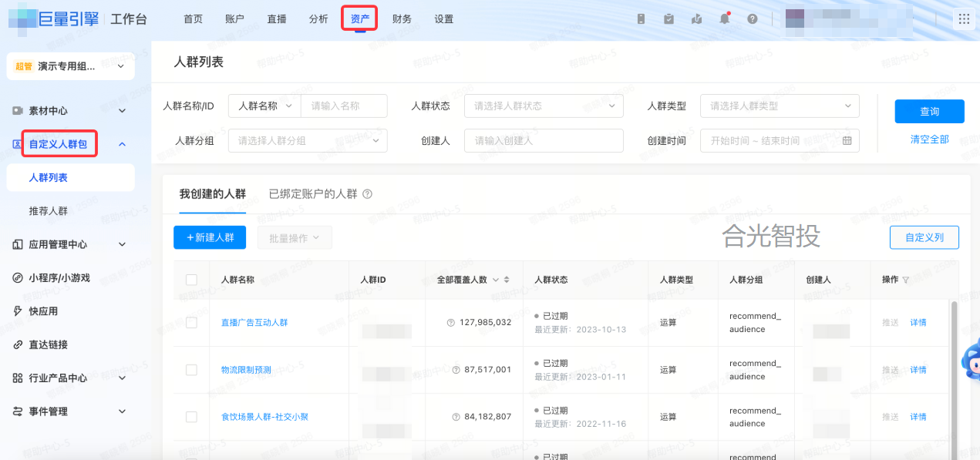Click the 查询 button
980x460 pixels.
tap(929, 112)
